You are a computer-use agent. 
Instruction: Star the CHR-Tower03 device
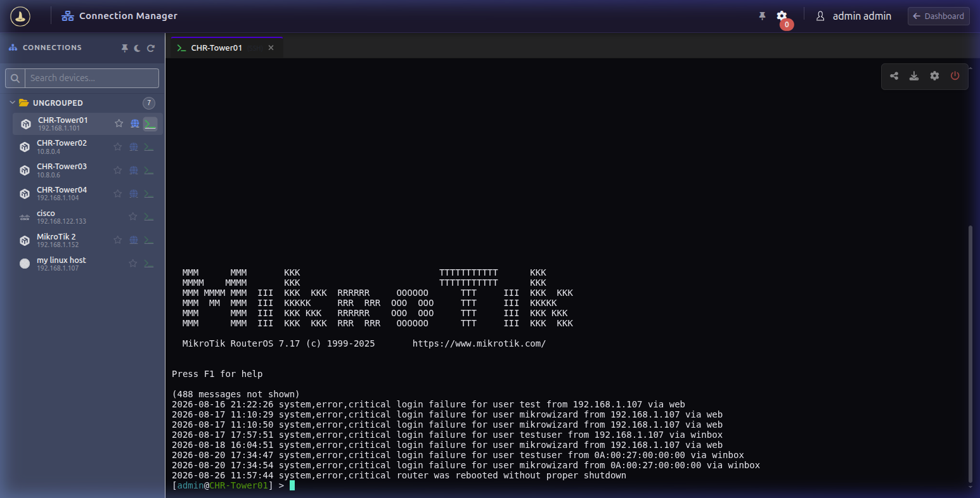[117, 170]
